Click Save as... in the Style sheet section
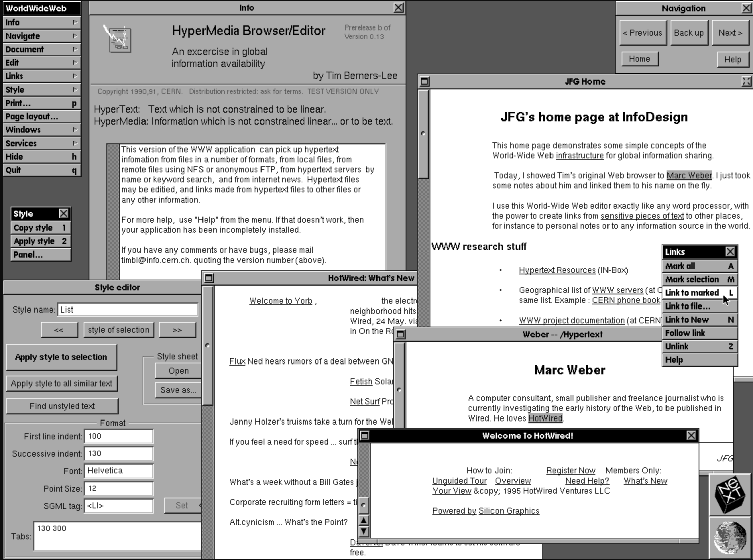The image size is (753, 560). tap(178, 390)
